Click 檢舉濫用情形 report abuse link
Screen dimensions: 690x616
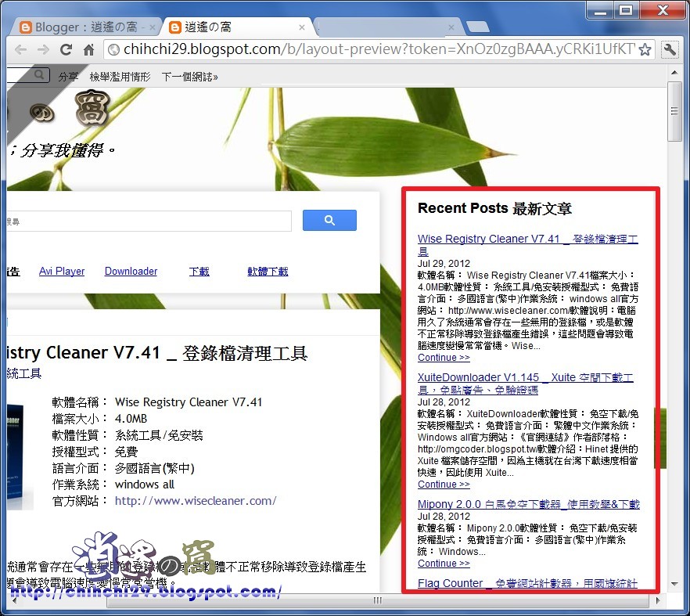[x=120, y=77]
